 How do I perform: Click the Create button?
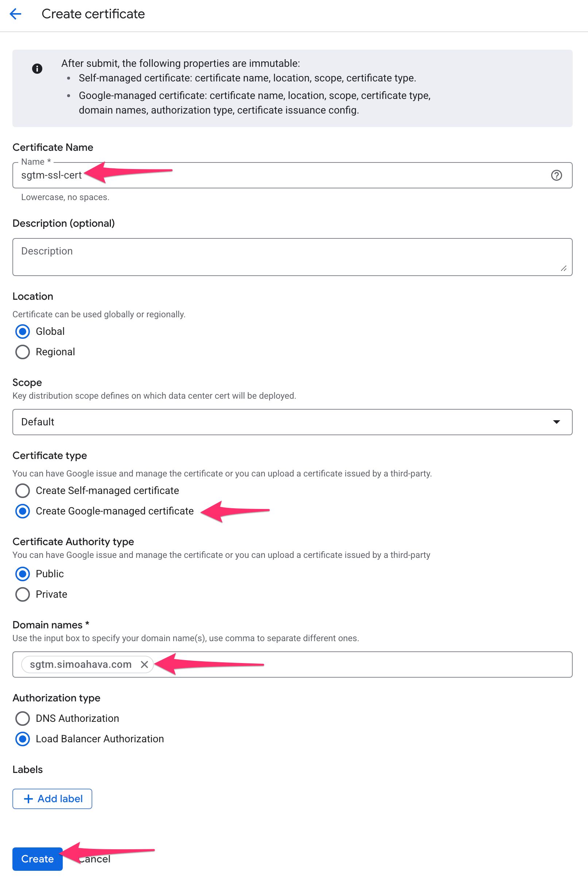coord(37,859)
